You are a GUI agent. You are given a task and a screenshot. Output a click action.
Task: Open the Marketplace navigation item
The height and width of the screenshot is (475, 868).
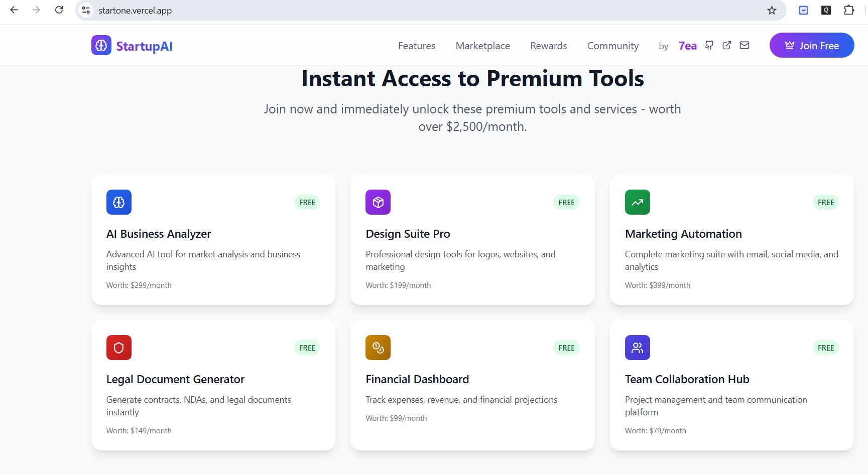[482, 46]
